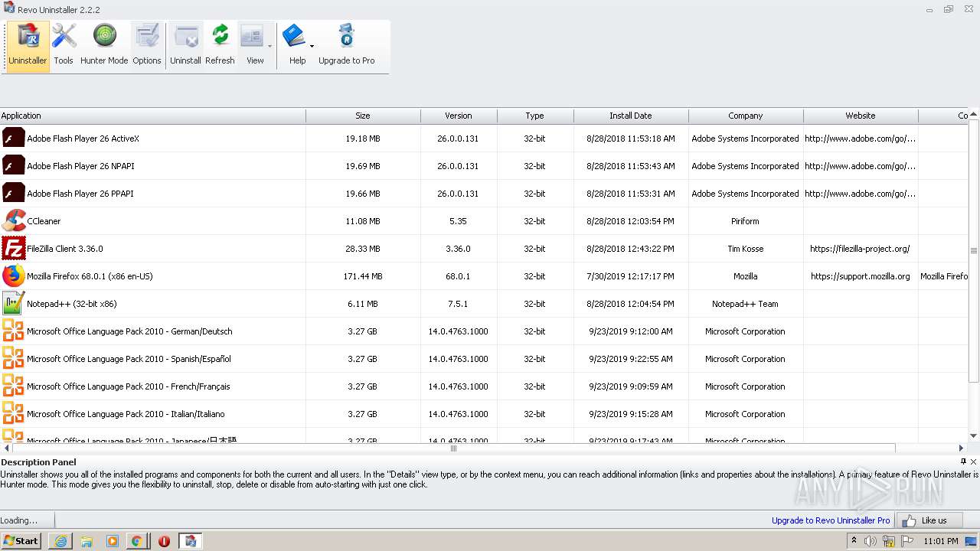Select 'Microsoft Office Language Pack 2010 - Italian/Italiano' text

[x=126, y=414]
